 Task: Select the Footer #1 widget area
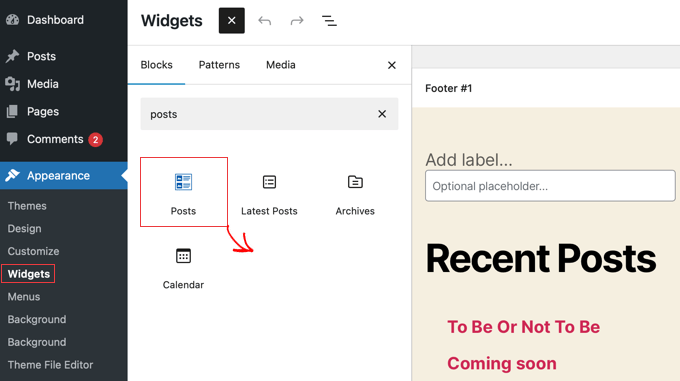(x=448, y=88)
